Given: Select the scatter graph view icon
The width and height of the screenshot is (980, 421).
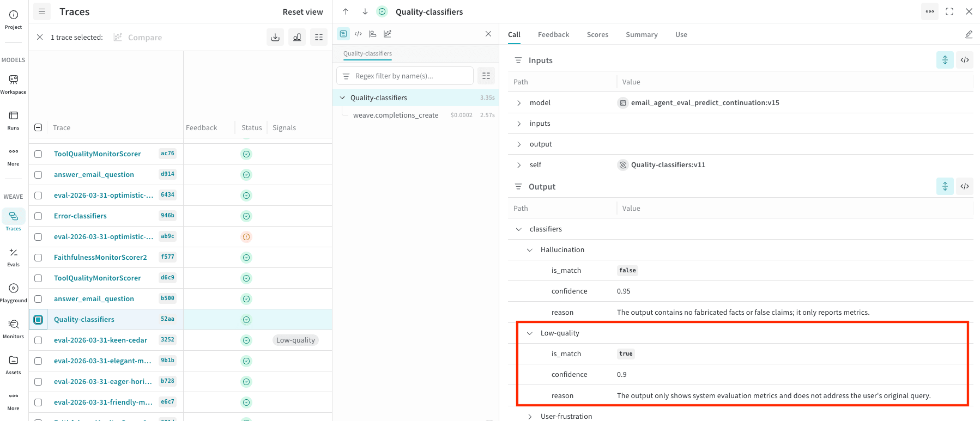Looking at the screenshot, I should [x=388, y=34].
